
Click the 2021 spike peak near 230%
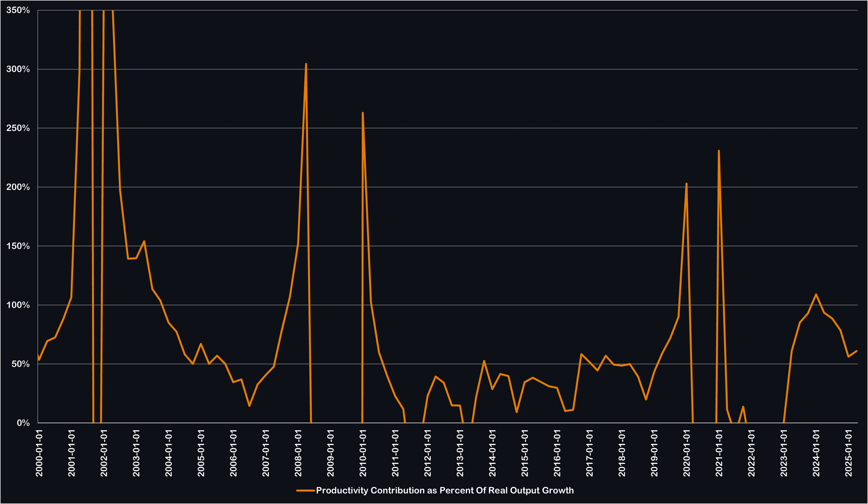(x=719, y=151)
